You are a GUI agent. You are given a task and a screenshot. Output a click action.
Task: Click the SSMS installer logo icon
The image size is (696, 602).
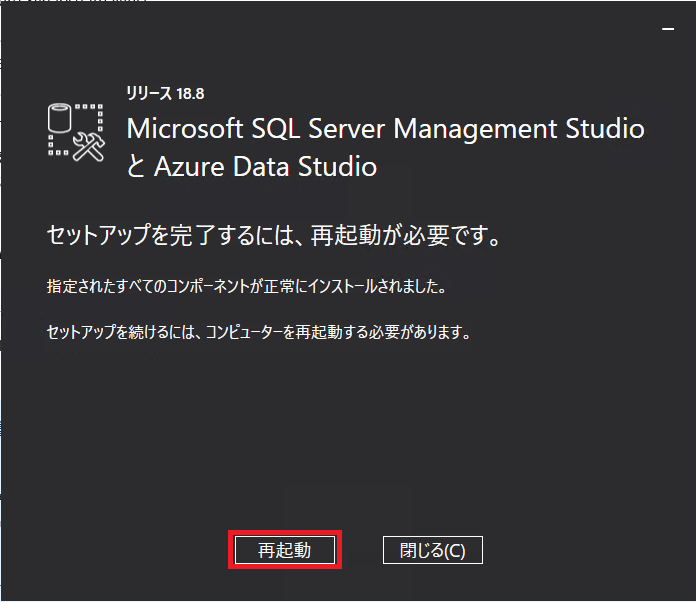[x=76, y=132]
